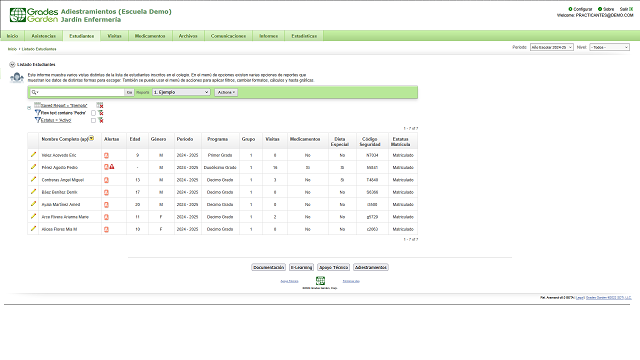Open the Reports dropdown showing '1. Ejemplo'

pyautogui.click(x=181, y=93)
